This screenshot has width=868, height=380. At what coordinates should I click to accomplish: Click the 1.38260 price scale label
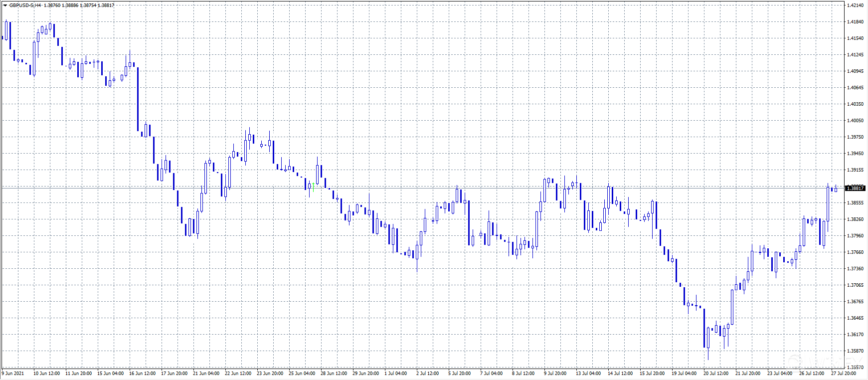[855, 219]
